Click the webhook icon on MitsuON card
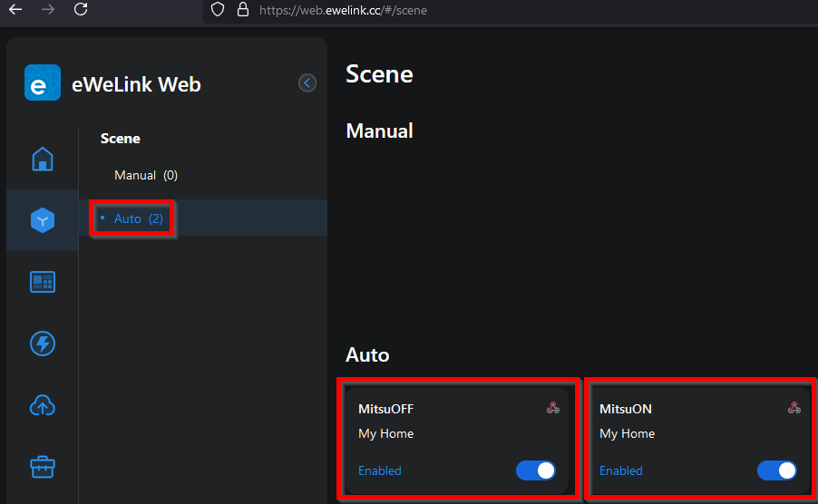This screenshot has width=818, height=504. [794, 408]
